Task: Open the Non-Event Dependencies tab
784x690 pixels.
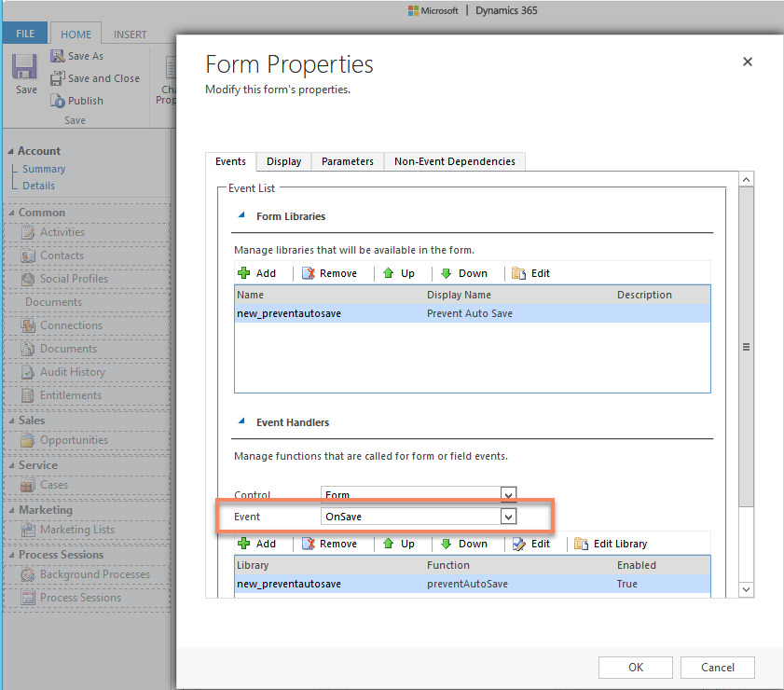Action: 454,160
